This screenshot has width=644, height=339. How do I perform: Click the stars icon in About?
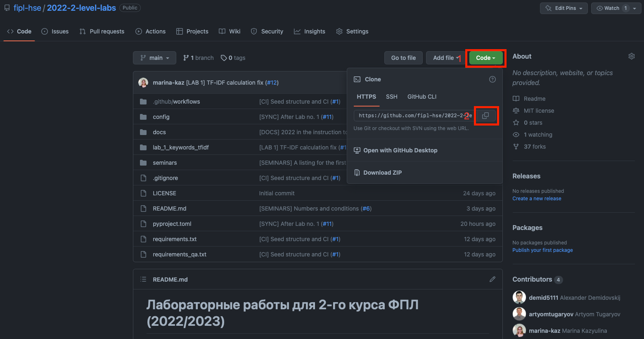pyautogui.click(x=516, y=123)
